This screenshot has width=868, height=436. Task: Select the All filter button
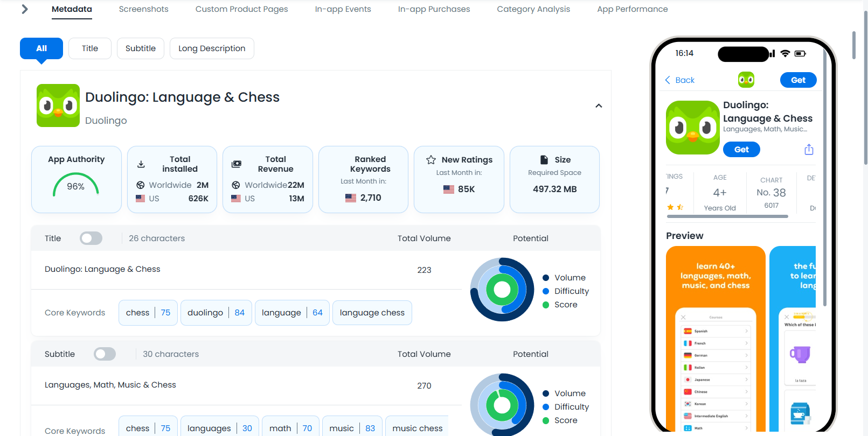(41, 48)
